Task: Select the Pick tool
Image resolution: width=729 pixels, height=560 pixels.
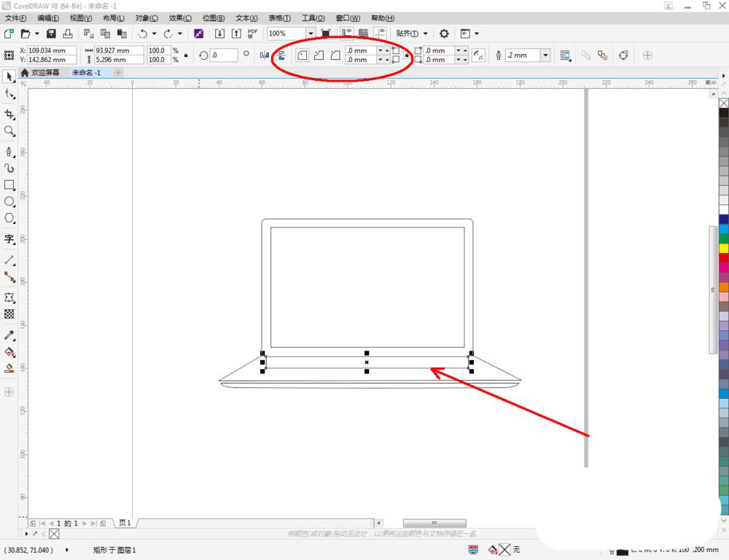Action: click(x=9, y=77)
